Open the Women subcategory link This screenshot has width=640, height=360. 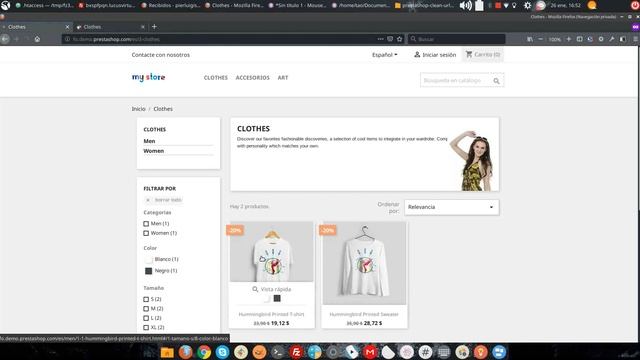[x=153, y=151]
